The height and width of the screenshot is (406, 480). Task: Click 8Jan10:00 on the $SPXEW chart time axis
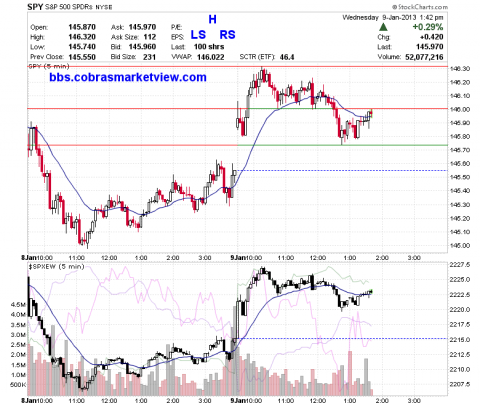click(37, 400)
